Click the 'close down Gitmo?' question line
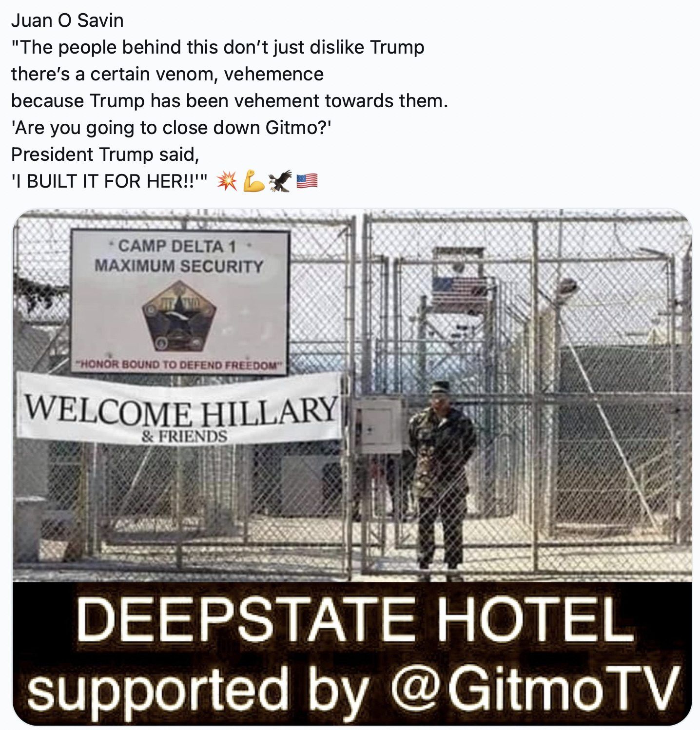The width and height of the screenshot is (700, 730). (x=171, y=128)
